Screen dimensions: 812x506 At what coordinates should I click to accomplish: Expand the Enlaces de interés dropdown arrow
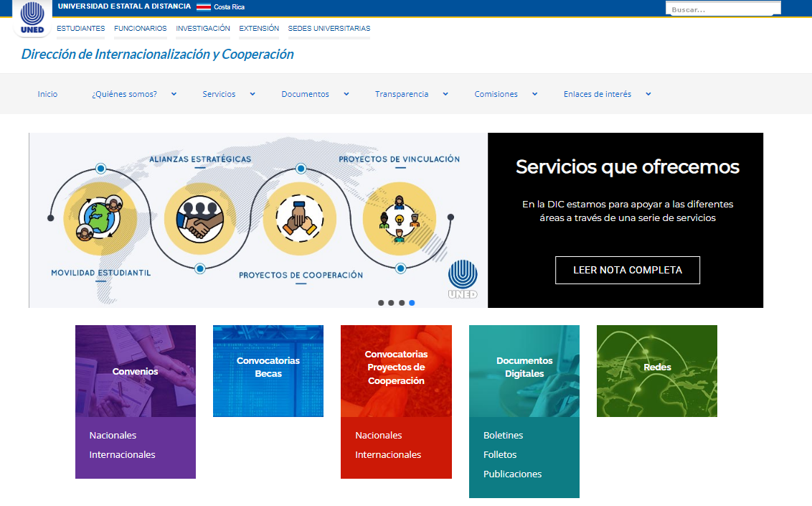point(648,94)
